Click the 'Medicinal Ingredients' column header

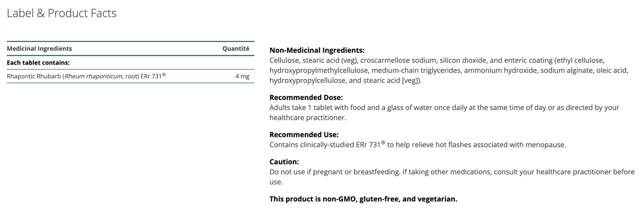click(x=39, y=49)
